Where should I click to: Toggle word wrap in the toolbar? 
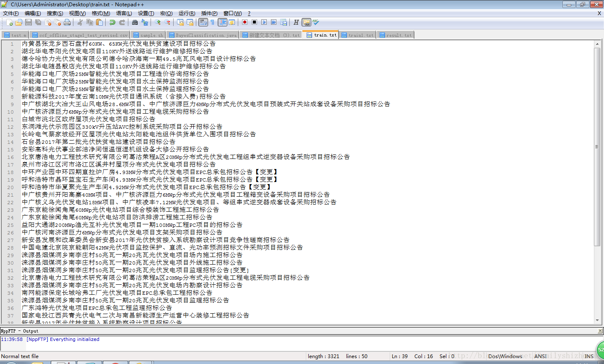click(203, 22)
